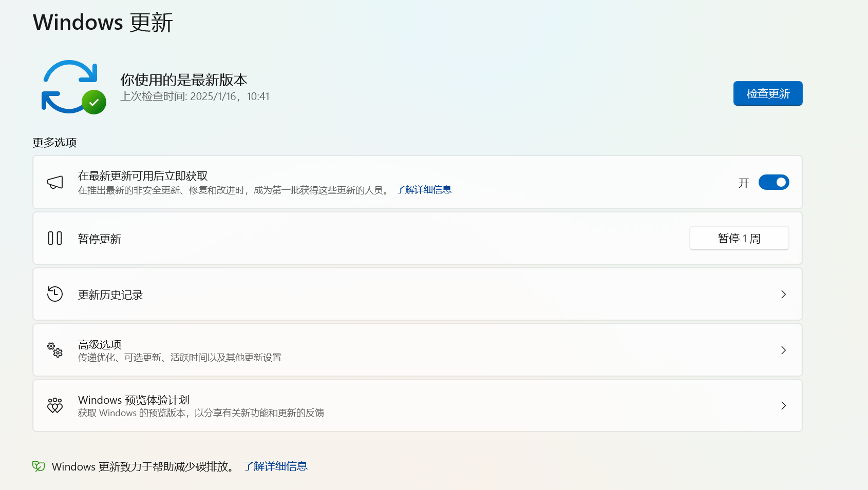This screenshot has width=868, height=490.
Task: Click the 检查更新 button
Action: 768,93
